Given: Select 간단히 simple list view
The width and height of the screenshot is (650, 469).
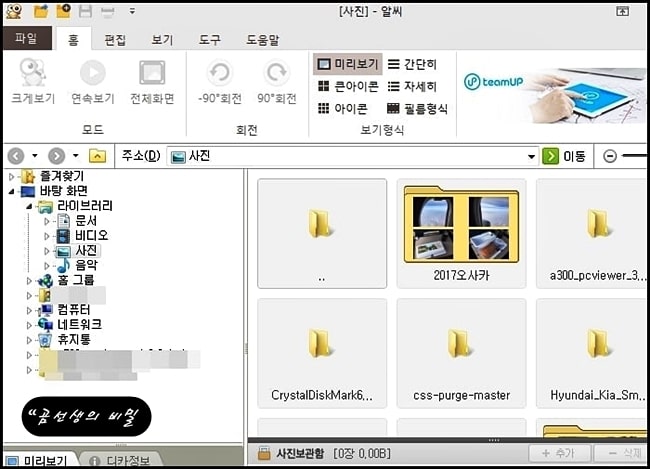Looking at the screenshot, I should [x=412, y=64].
